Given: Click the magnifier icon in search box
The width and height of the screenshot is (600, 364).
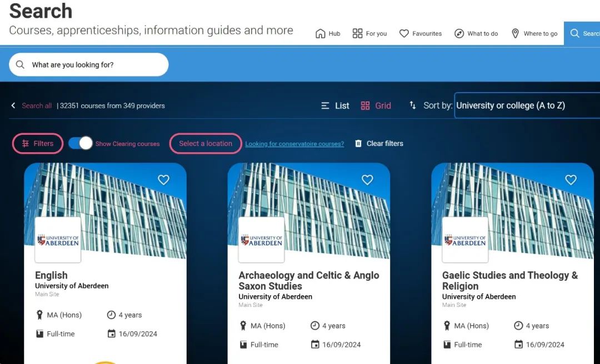Looking at the screenshot, I should tap(21, 64).
